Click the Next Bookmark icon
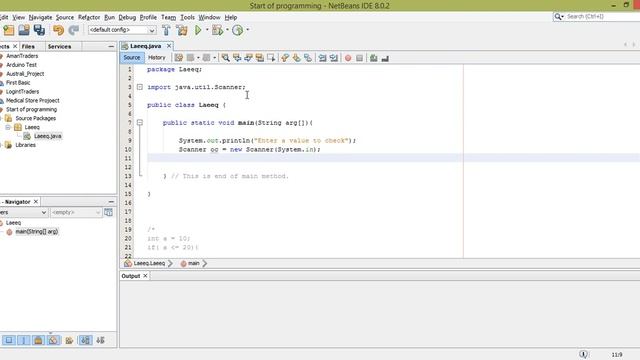Viewport: 640px width, 360px height. (x=296, y=58)
